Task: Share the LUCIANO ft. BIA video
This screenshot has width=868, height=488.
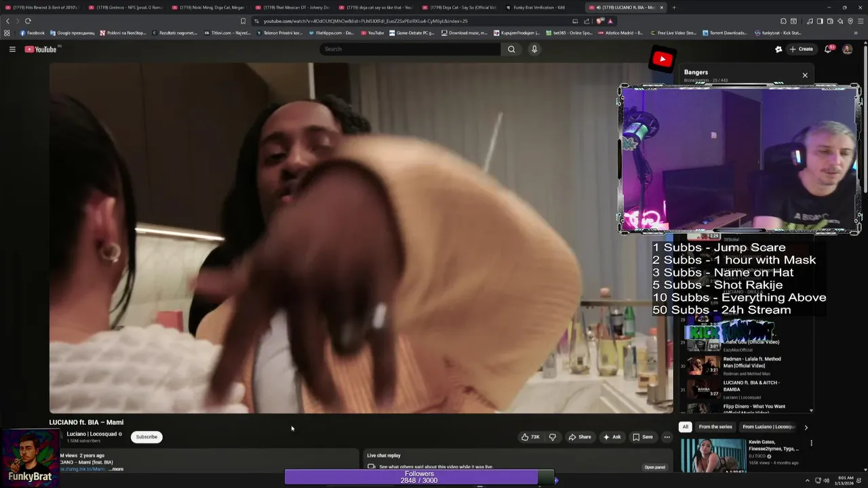Action: 580,437
